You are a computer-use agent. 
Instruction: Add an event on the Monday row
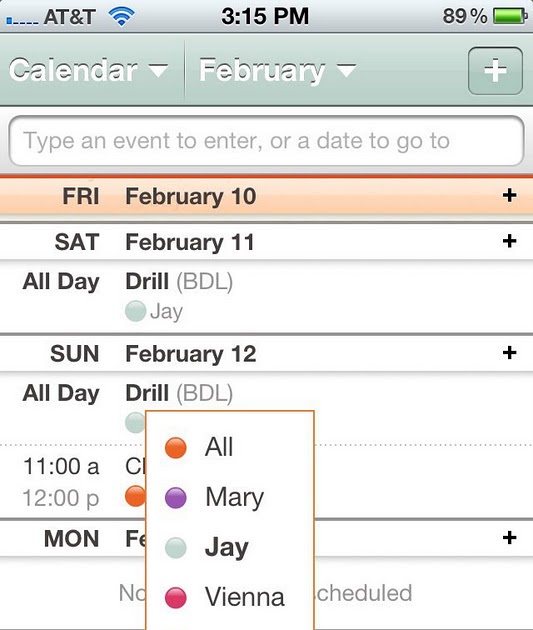pyautogui.click(x=509, y=537)
